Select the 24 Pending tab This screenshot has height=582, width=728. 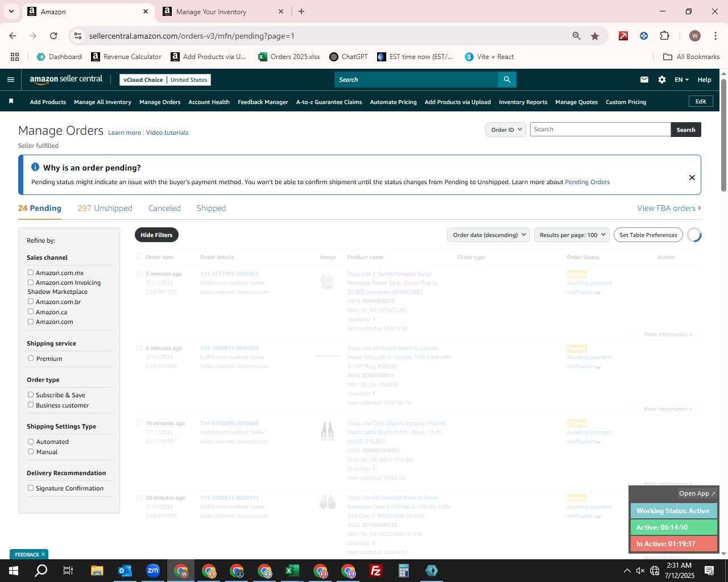pos(40,208)
